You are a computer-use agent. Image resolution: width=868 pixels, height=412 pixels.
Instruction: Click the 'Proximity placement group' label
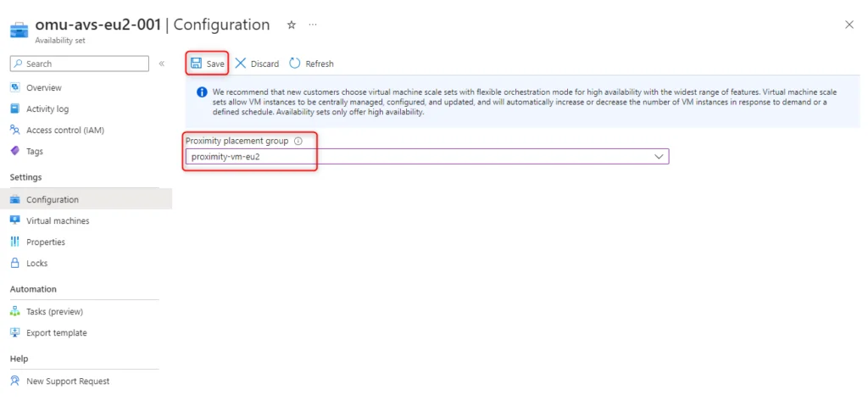[x=237, y=142]
